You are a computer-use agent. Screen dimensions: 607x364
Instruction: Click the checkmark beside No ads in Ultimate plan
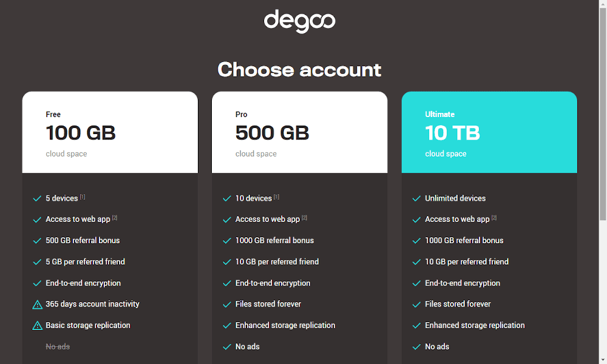point(416,347)
